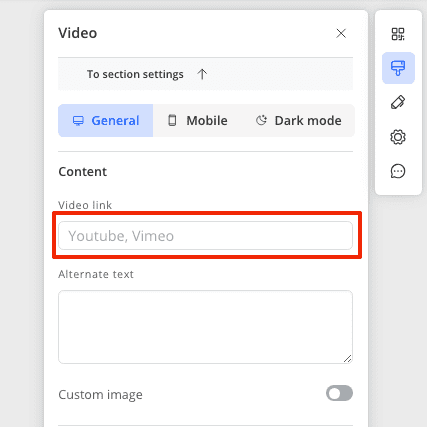Click the Video link input field
The image size is (427, 427).
(x=205, y=236)
